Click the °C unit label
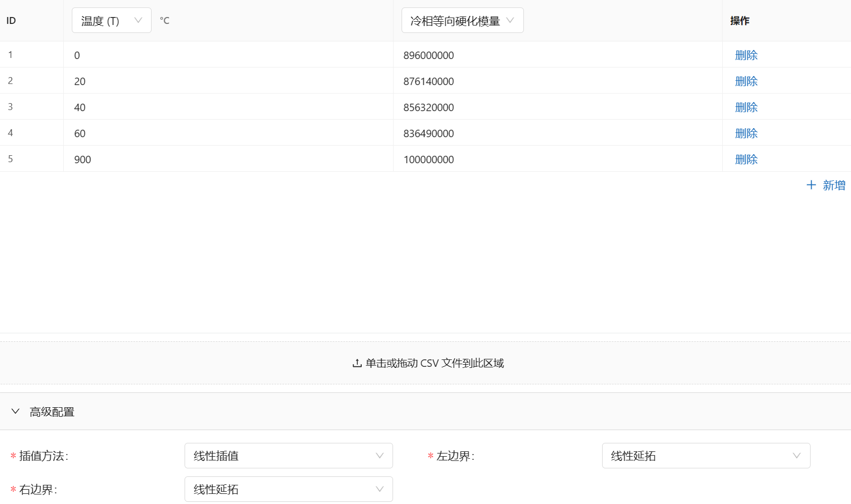The image size is (851, 504). 164,21
